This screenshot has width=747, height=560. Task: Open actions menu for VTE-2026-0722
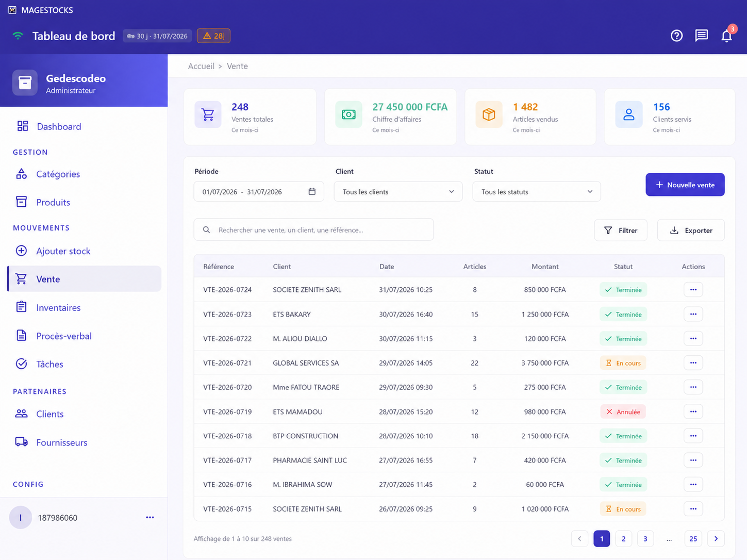pos(693,338)
